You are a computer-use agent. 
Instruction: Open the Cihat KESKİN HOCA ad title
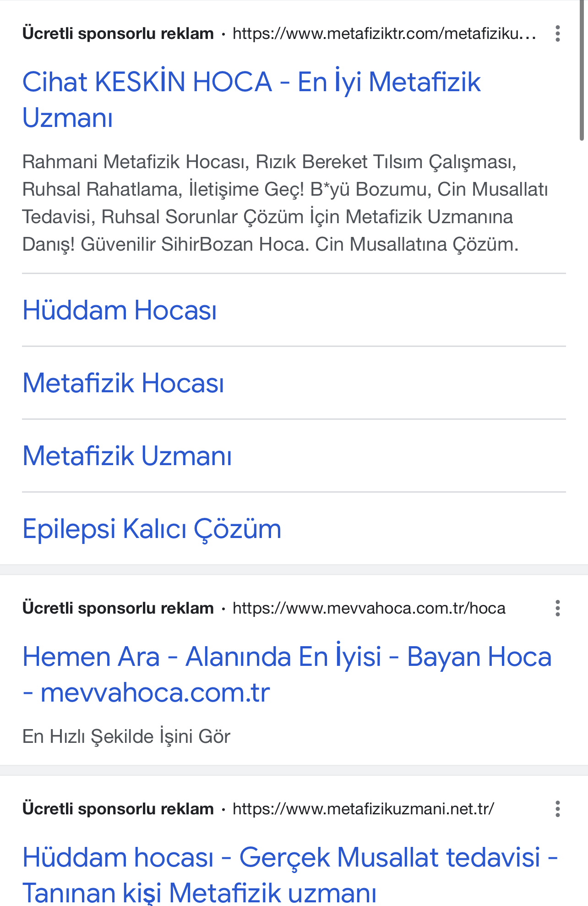coord(251,99)
